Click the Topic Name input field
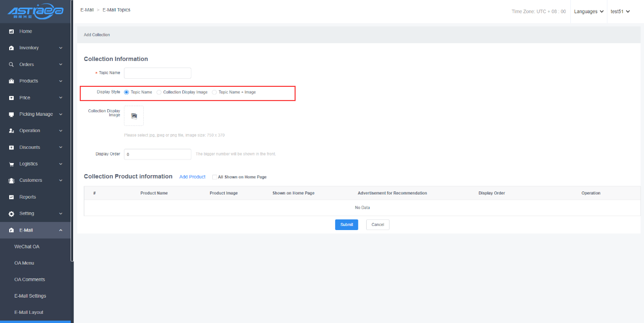644x323 pixels. 157,73
